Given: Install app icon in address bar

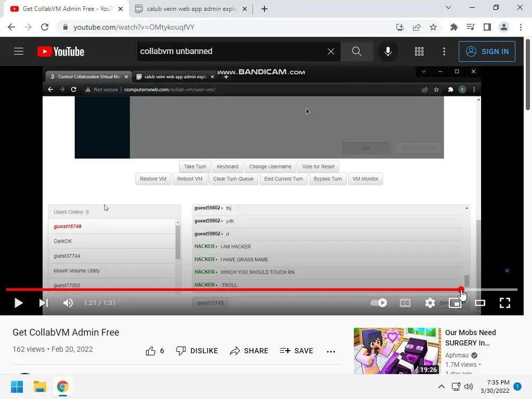Looking at the screenshot, I should 400,27.
